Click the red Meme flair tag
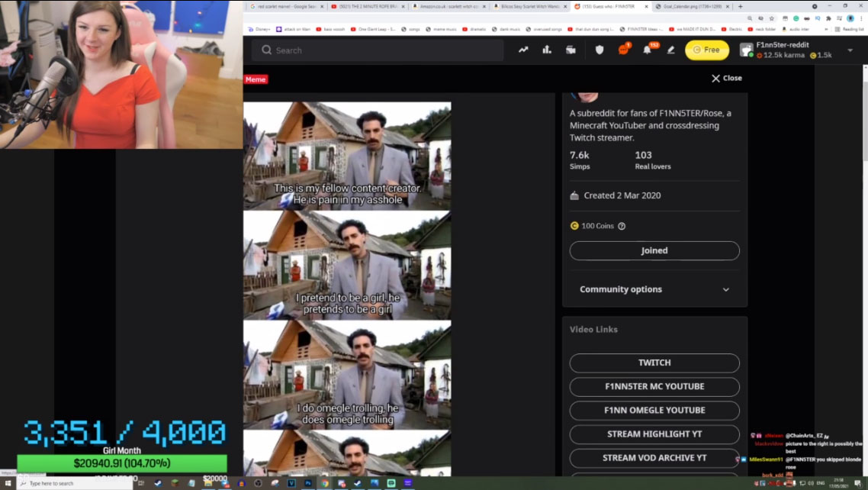The height and width of the screenshot is (490, 868). [x=256, y=79]
